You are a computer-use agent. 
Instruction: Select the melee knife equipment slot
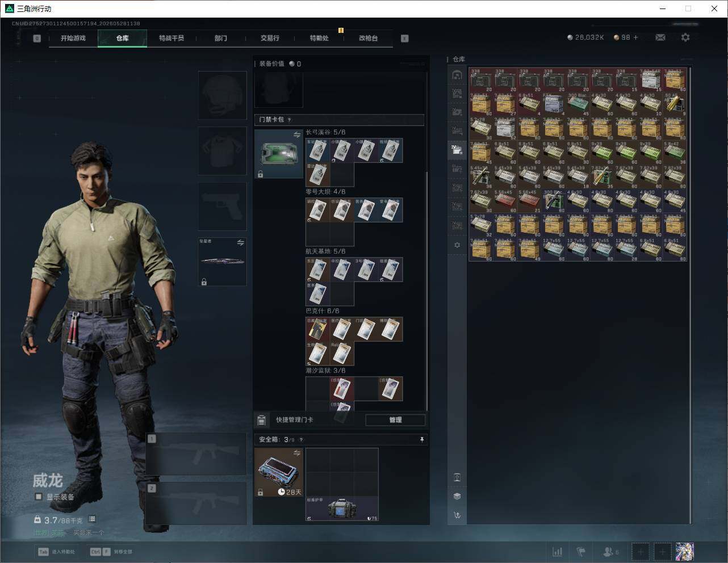[x=222, y=262]
